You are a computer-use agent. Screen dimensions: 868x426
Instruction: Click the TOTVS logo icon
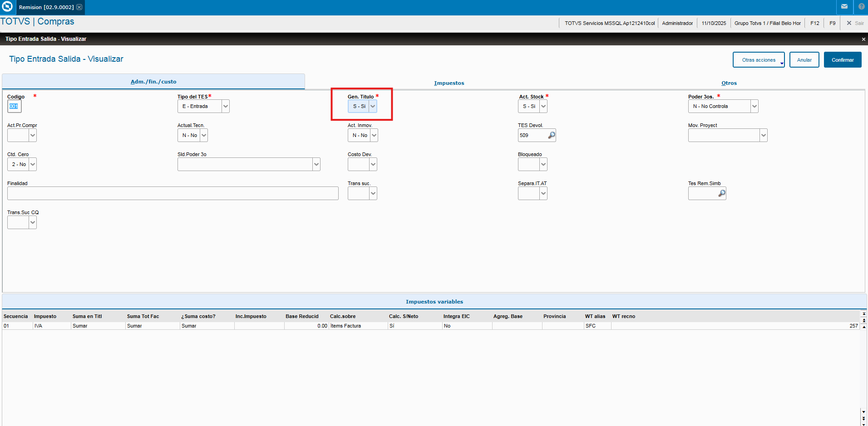click(7, 7)
